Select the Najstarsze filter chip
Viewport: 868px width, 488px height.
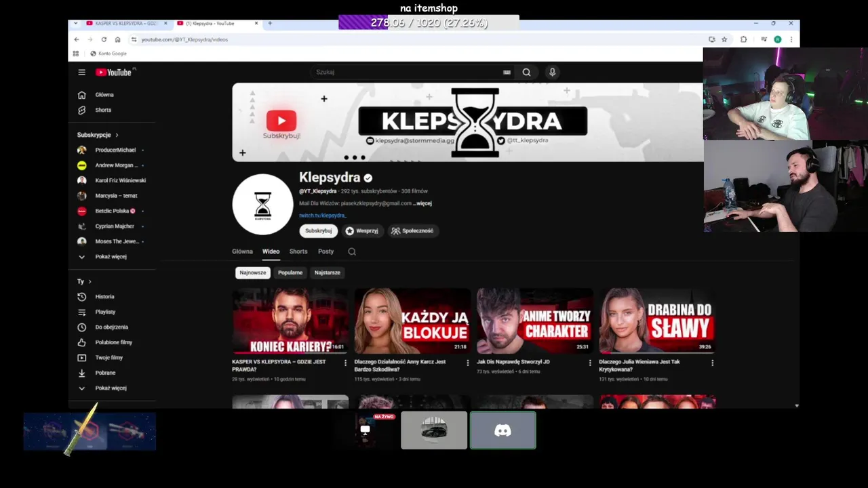coord(328,272)
